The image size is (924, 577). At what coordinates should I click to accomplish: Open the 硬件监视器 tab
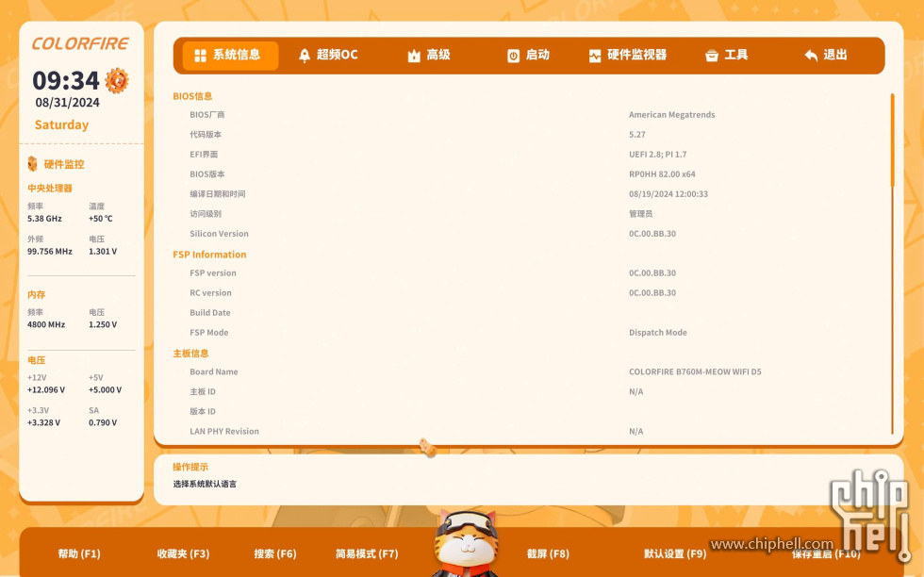pyautogui.click(x=628, y=56)
